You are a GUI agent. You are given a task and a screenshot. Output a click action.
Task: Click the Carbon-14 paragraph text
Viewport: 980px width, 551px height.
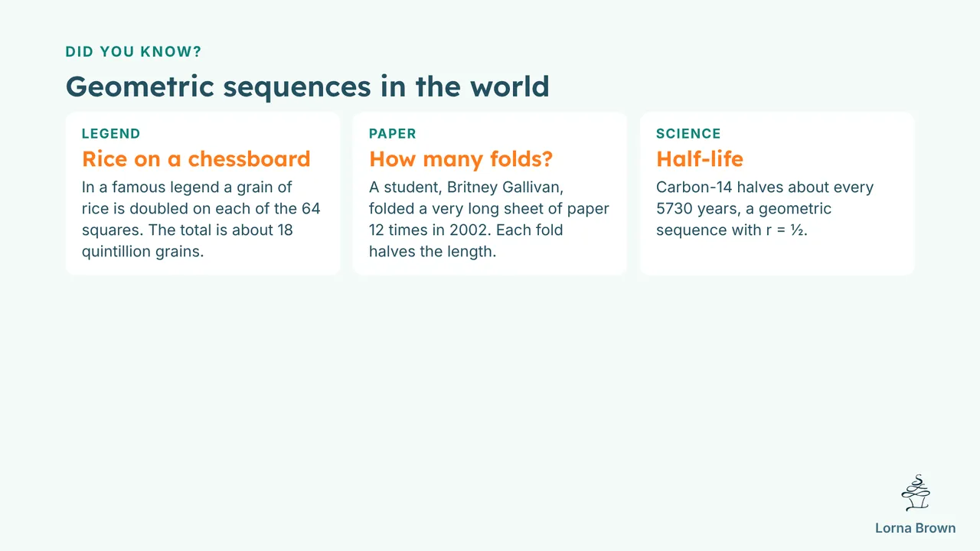(765, 209)
